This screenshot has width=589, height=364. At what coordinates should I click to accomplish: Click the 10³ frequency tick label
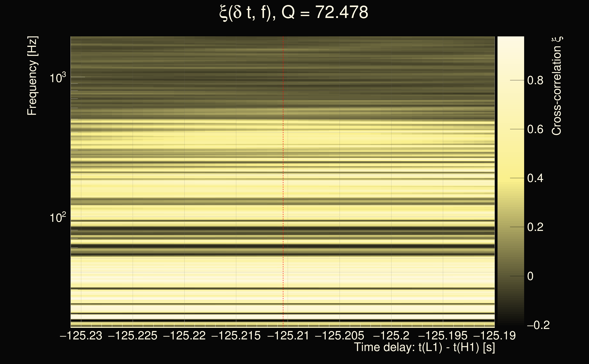click(x=58, y=78)
